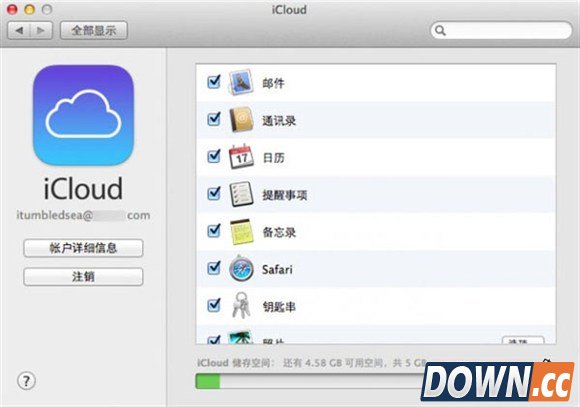The height and width of the screenshot is (407, 580).
Task: Click the large iCloud title under logo
Action: pos(83,189)
